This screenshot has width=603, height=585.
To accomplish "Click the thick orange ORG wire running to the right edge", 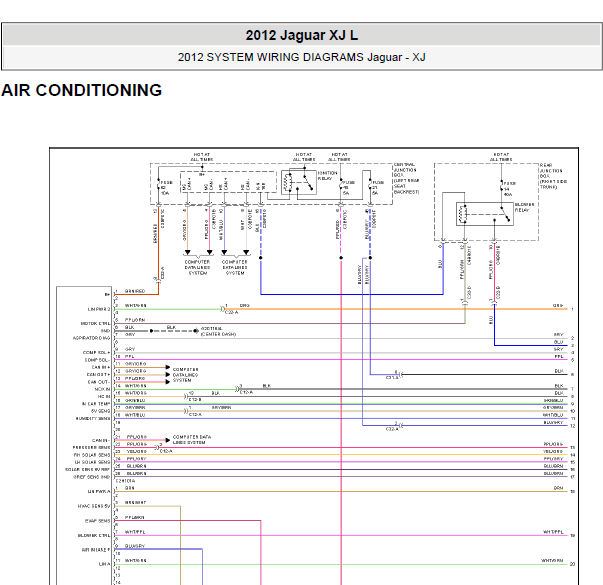I will click(396, 309).
